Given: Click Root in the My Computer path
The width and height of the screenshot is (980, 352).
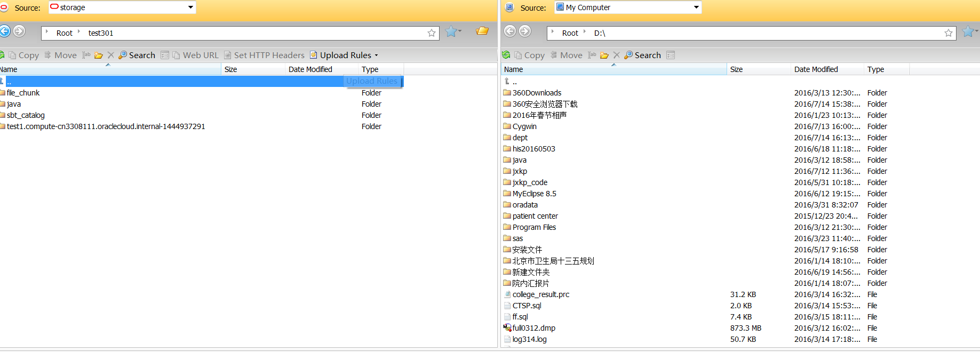Looking at the screenshot, I should click(570, 33).
